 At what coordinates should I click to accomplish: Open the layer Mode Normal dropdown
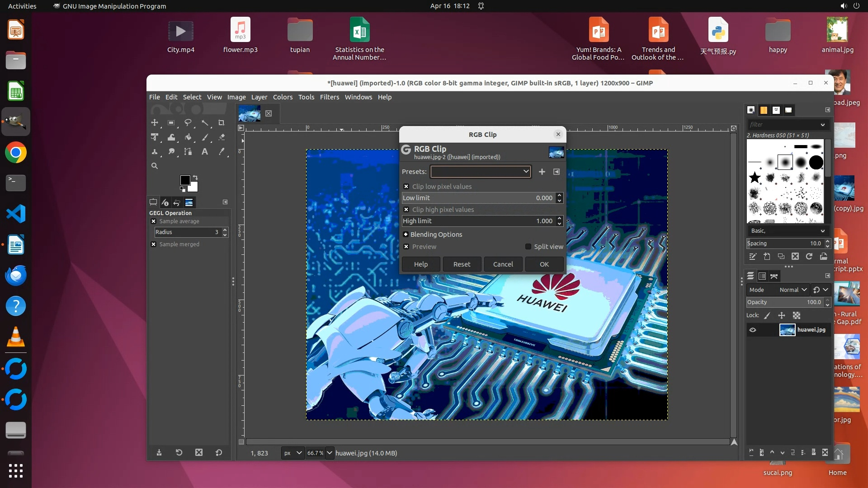pos(793,290)
